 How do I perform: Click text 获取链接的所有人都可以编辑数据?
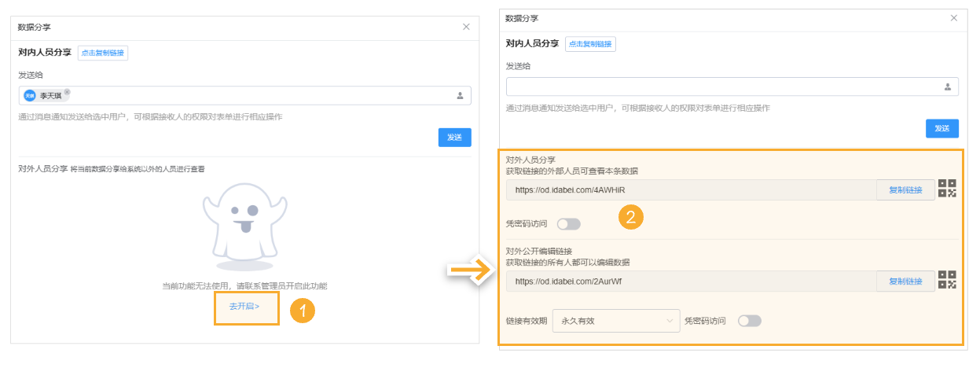point(567,262)
